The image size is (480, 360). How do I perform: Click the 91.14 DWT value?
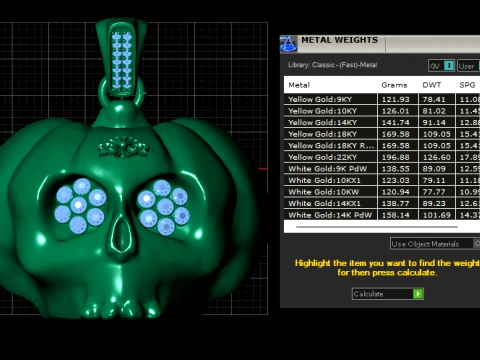[x=434, y=122]
